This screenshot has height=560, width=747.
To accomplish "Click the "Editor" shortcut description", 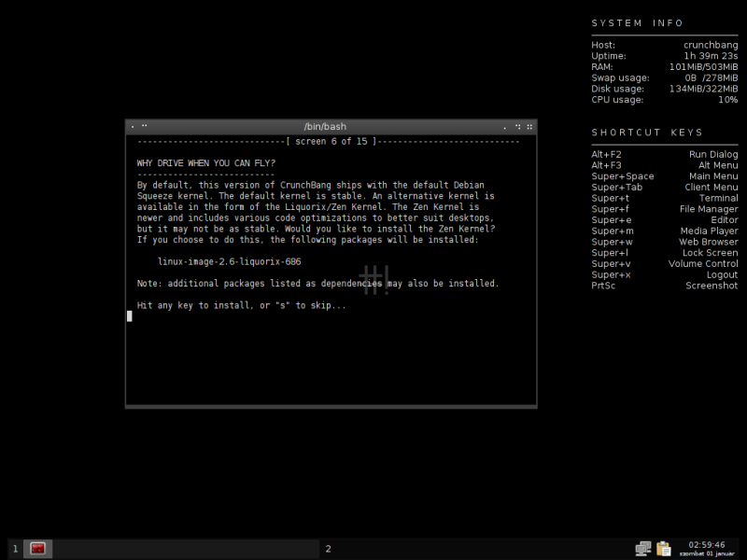I will pos(725,220).
